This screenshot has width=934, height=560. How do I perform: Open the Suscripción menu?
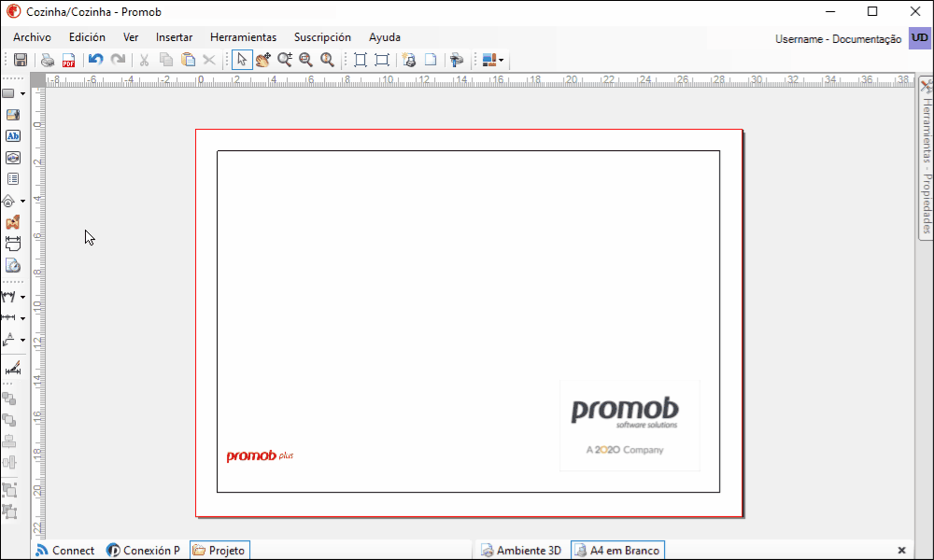click(x=322, y=37)
